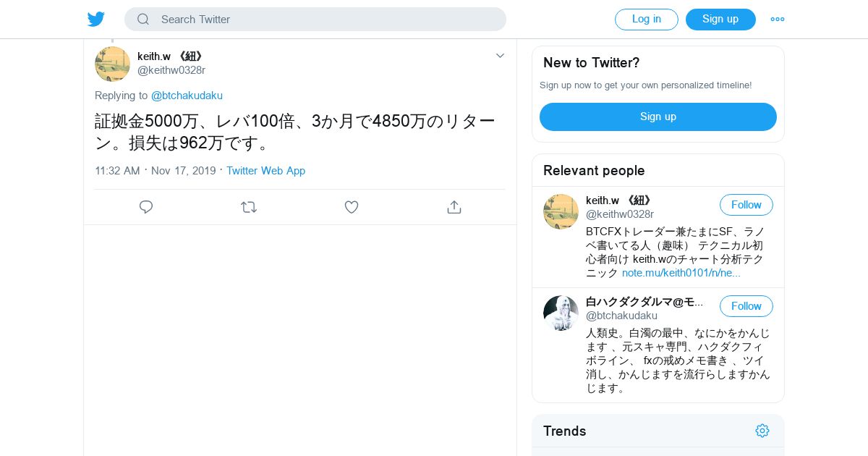Open the share tweet icon

point(454,207)
